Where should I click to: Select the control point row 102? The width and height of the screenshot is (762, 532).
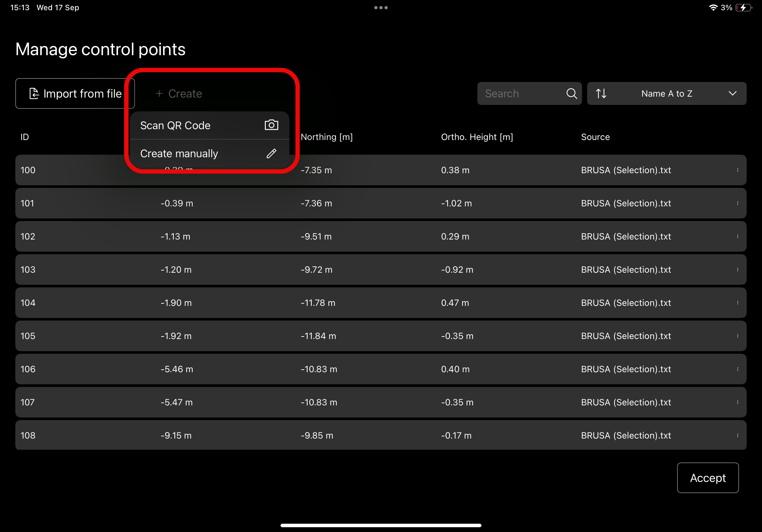pos(380,236)
